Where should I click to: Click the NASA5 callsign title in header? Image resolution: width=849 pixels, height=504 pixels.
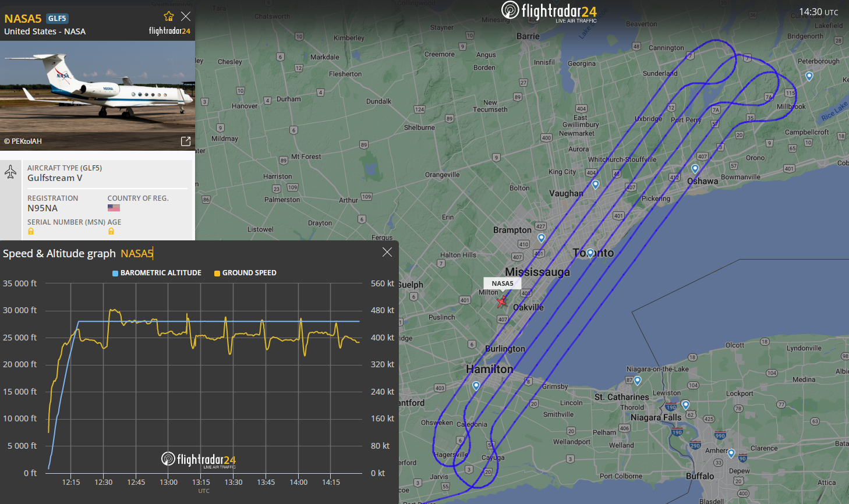click(23, 19)
